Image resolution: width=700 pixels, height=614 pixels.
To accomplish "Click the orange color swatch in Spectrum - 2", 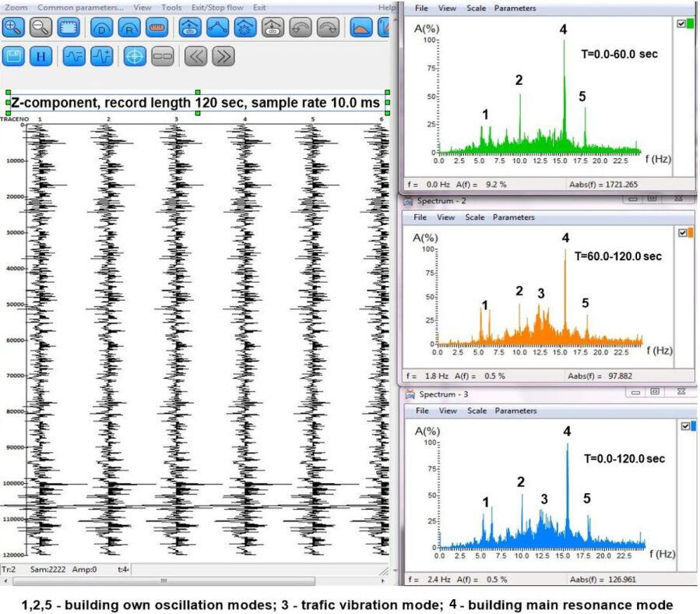I will pyautogui.click(x=690, y=233).
